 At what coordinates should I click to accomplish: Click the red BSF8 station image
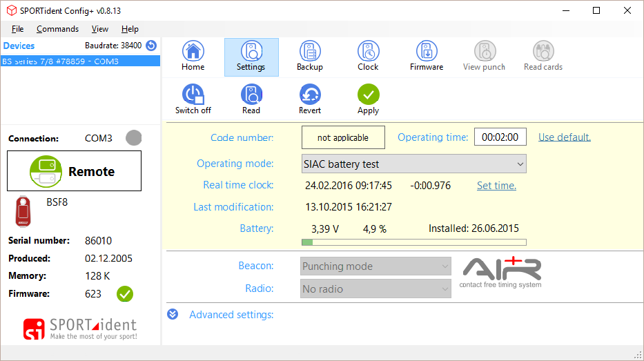tap(23, 211)
